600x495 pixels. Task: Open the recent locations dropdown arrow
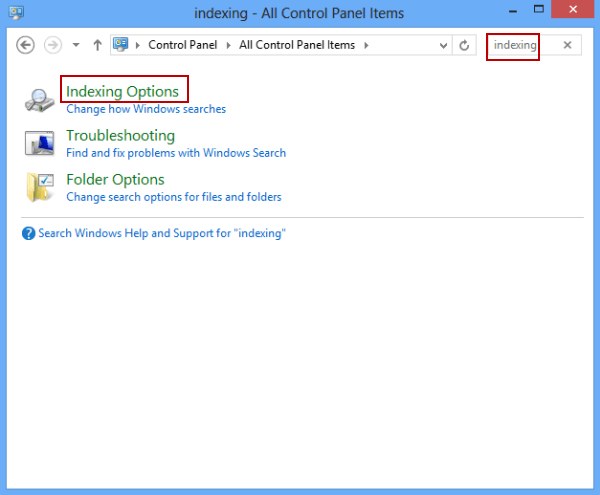click(76, 45)
